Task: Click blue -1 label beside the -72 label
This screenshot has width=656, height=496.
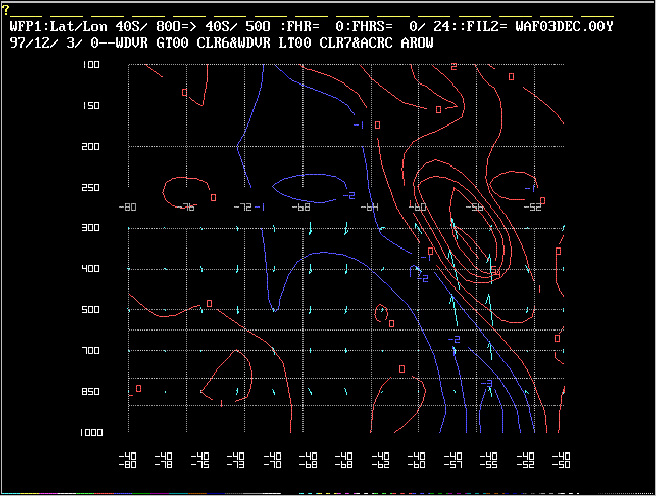Action: (x=260, y=207)
